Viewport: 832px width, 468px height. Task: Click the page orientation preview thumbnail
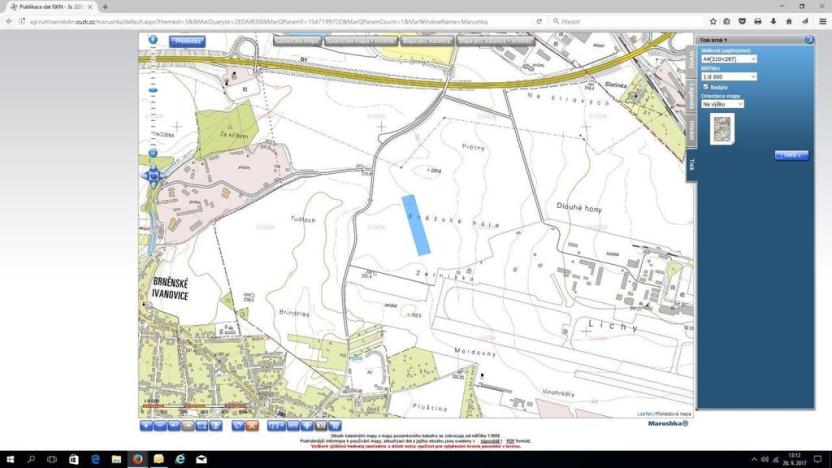click(x=721, y=128)
